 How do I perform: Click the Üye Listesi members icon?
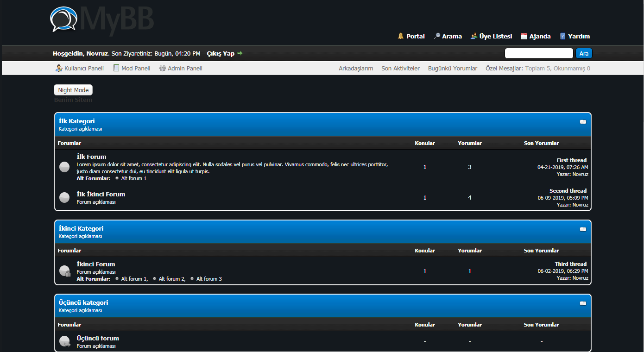coord(474,36)
